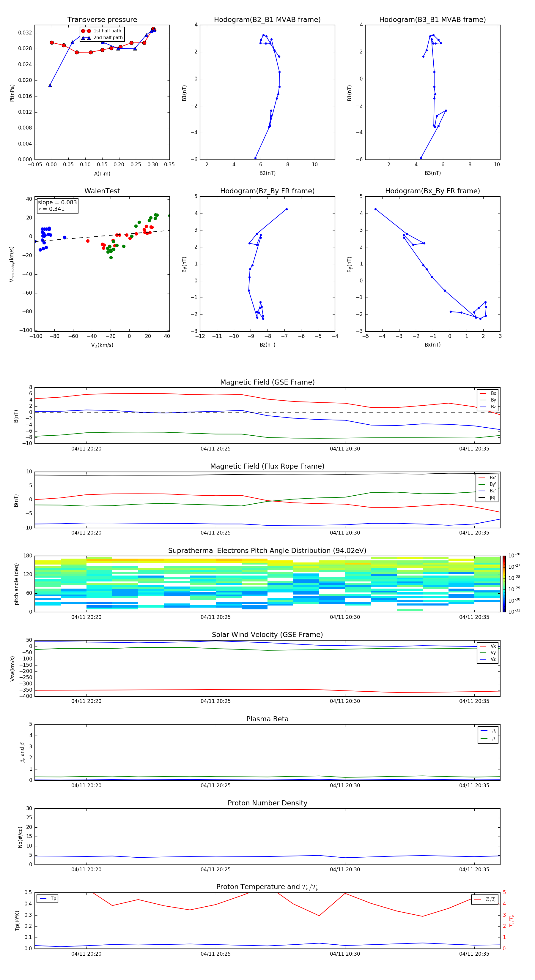Screen dimensions: 535x980
Task: Click the '|B|' legend entry
Action: click(x=487, y=498)
